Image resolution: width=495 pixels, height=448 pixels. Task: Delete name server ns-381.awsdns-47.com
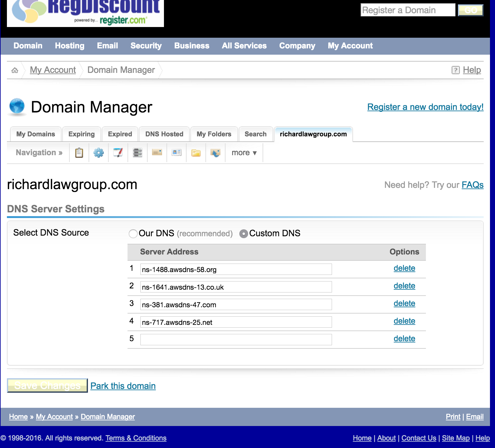pyautogui.click(x=404, y=303)
